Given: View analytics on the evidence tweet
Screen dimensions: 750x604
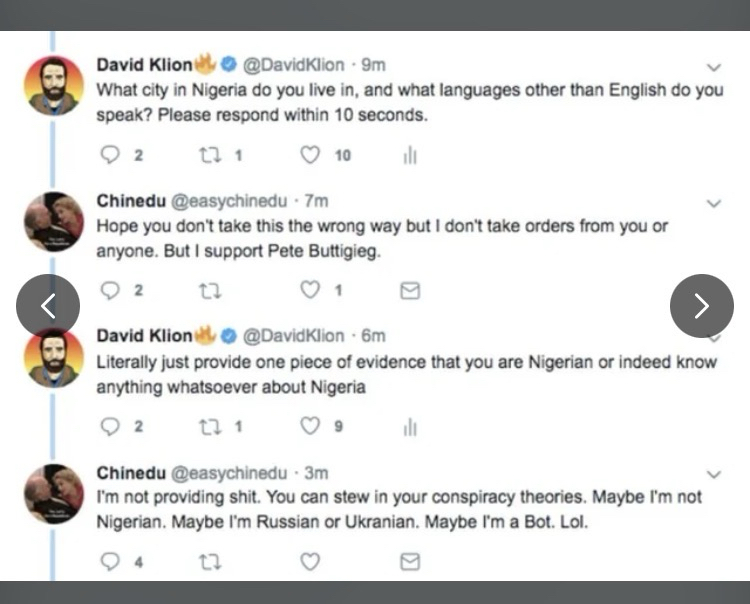Looking at the screenshot, I should click(409, 426).
